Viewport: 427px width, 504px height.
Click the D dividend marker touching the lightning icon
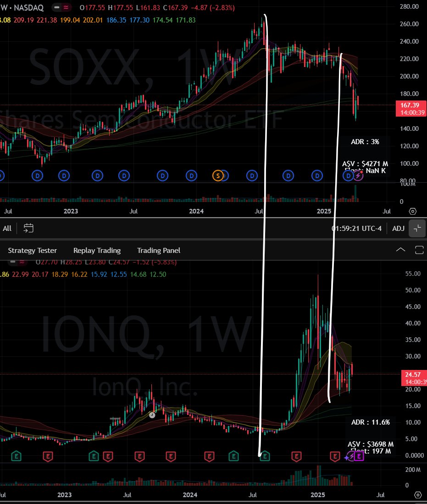click(349, 175)
